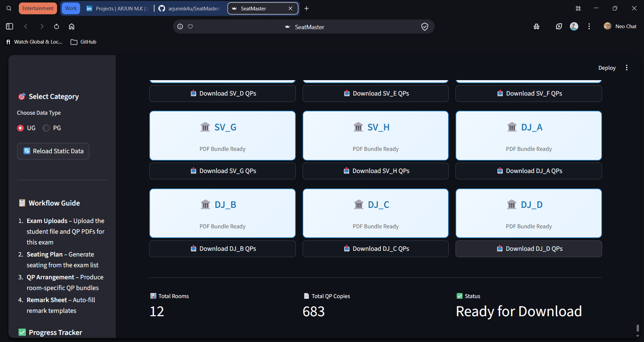The height and width of the screenshot is (342, 644).
Task: Go to browser home page icon
Action: coord(71,26)
